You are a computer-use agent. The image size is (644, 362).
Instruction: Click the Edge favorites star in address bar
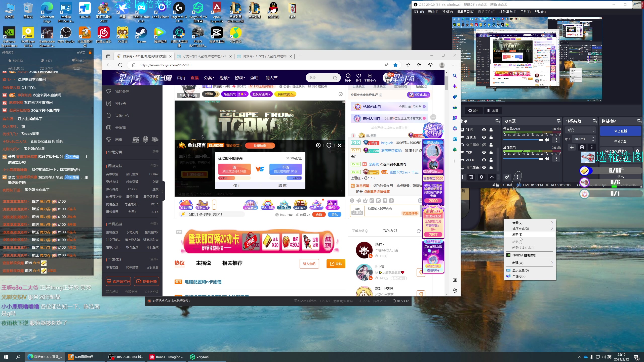(395, 65)
